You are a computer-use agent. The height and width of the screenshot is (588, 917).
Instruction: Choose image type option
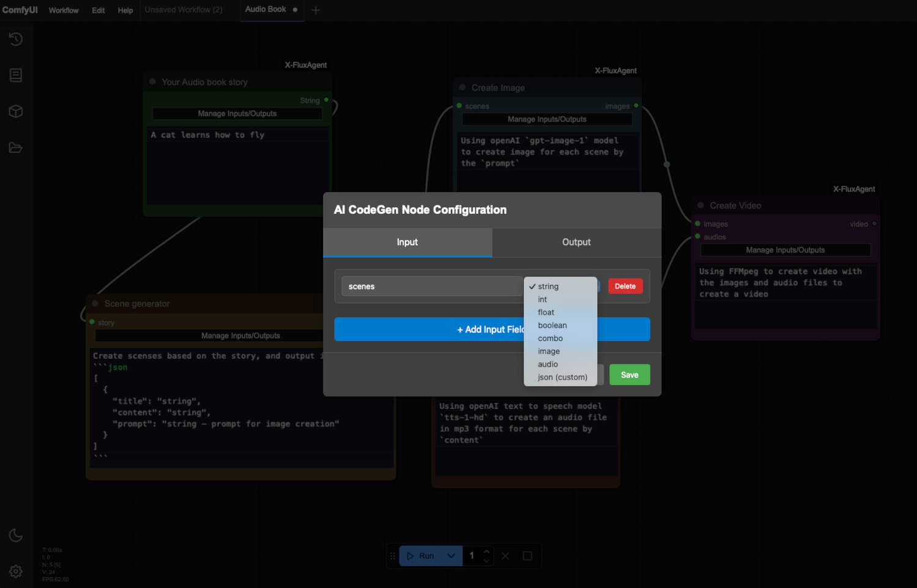pyautogui.click(x=549, y=351)
